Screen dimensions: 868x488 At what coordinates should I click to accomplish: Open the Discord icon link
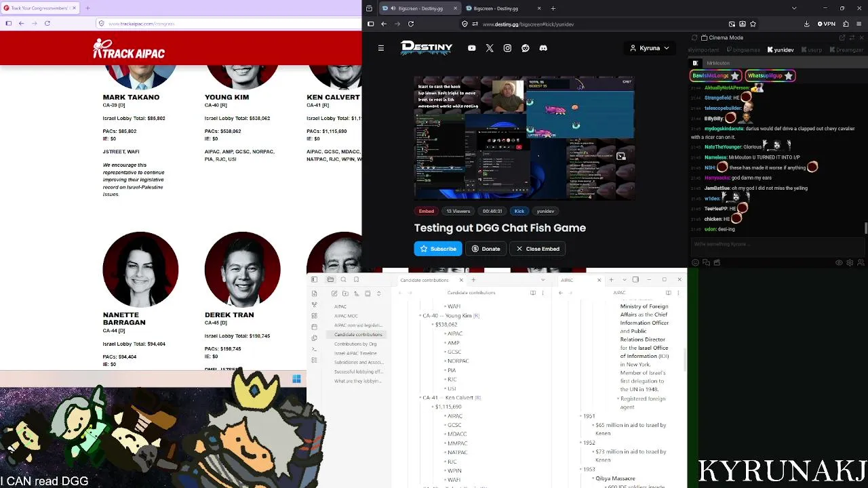pos(543,48)
